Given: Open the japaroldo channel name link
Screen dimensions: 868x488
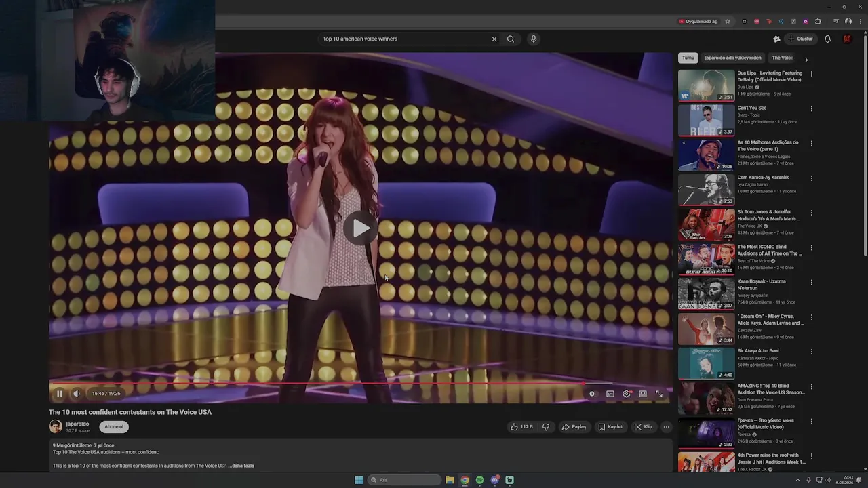Looking at the screenshot, I should pos(77,424).
